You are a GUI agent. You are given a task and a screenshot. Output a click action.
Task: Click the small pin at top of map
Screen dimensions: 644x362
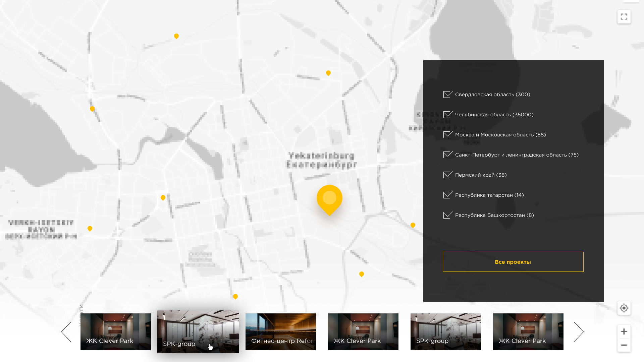176,36
